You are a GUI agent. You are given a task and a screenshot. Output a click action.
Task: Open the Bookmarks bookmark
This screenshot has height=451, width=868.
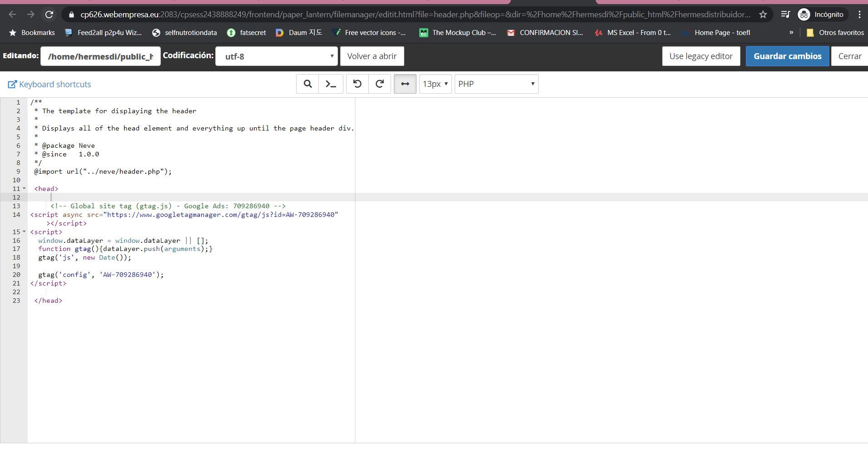click(32, 33)
